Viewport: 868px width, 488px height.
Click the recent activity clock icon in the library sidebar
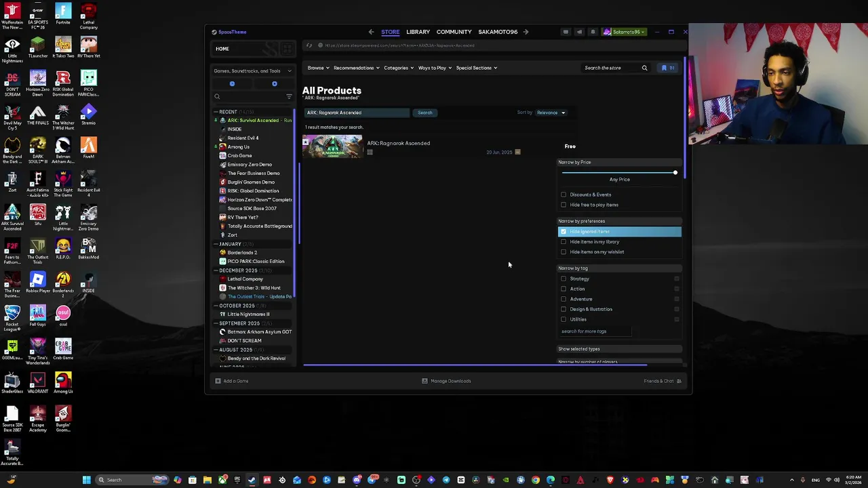[232, 84]
